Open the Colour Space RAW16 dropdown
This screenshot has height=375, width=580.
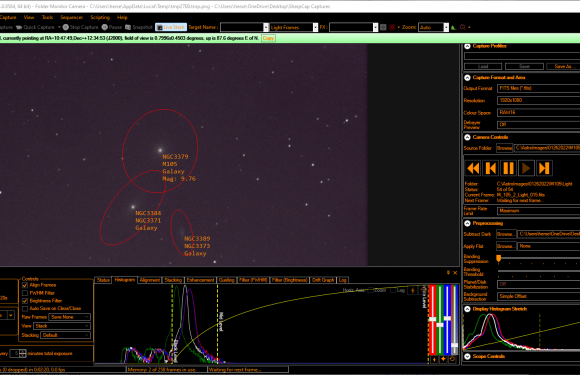tap(539, 112)
